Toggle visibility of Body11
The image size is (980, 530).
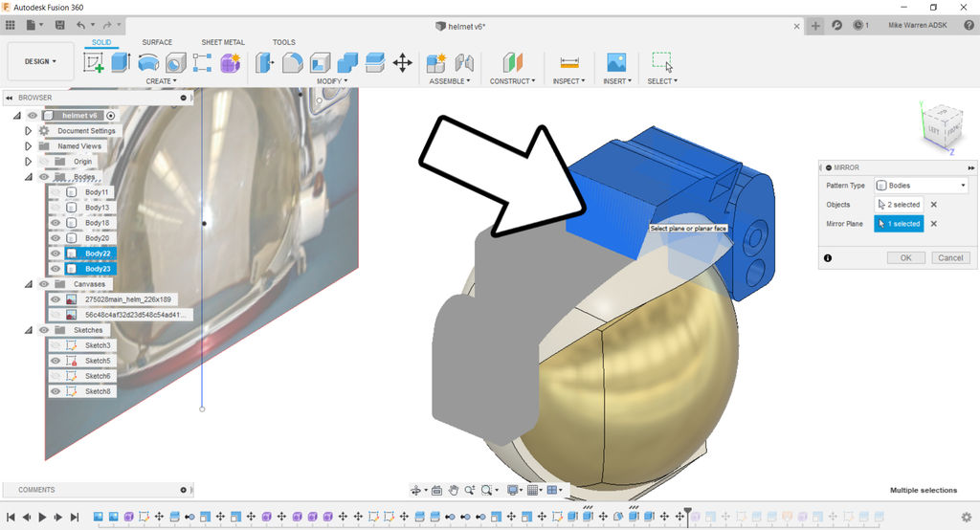click(x=56, y=192)
